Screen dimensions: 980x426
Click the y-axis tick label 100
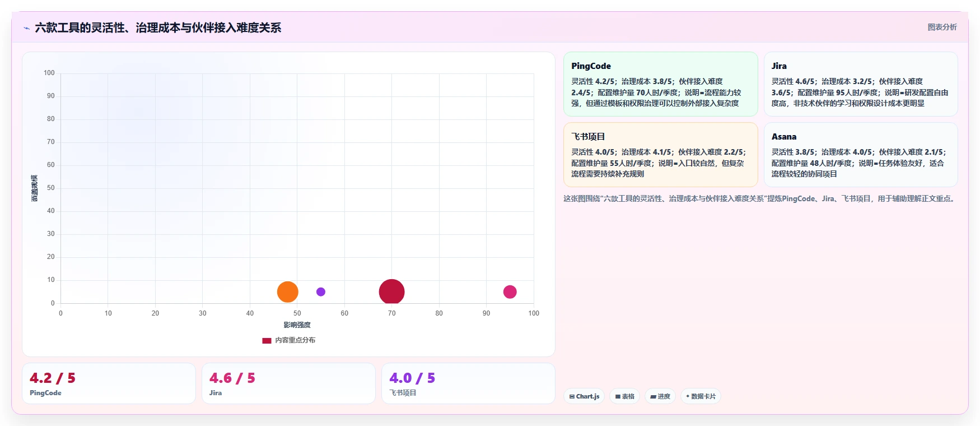point(49,73)
